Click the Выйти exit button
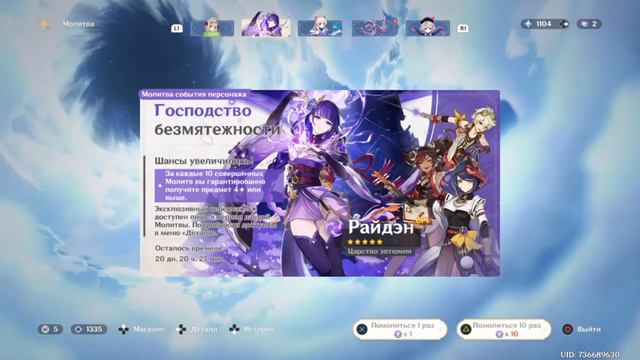This screenshot has height=360, width=640. pyautogui.click(x=582, y=329)
